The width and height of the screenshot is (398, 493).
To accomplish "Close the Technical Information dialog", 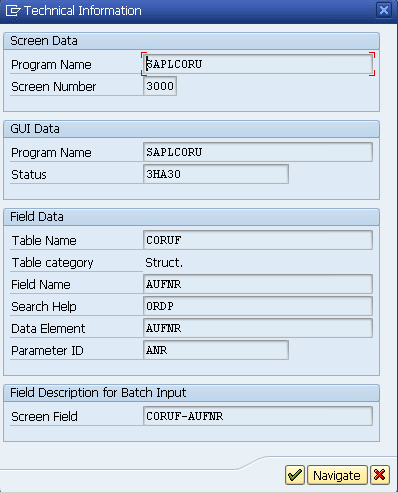I will 384,10.
